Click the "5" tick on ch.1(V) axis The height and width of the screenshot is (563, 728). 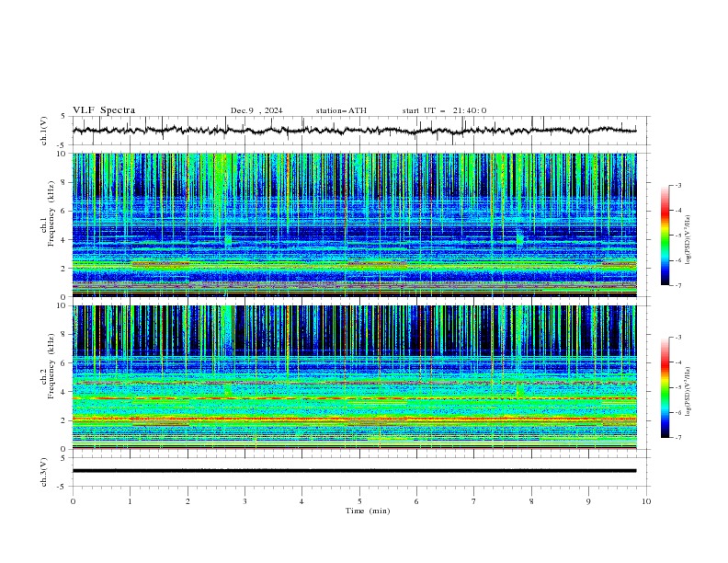click(63, 117)
